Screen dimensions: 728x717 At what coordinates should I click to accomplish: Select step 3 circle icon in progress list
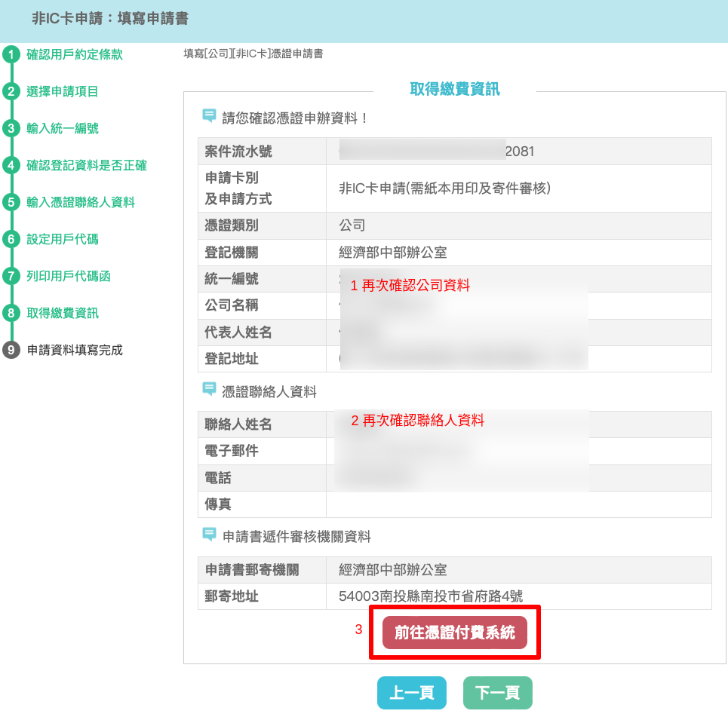pyautogui.click(x=11, y=128)
